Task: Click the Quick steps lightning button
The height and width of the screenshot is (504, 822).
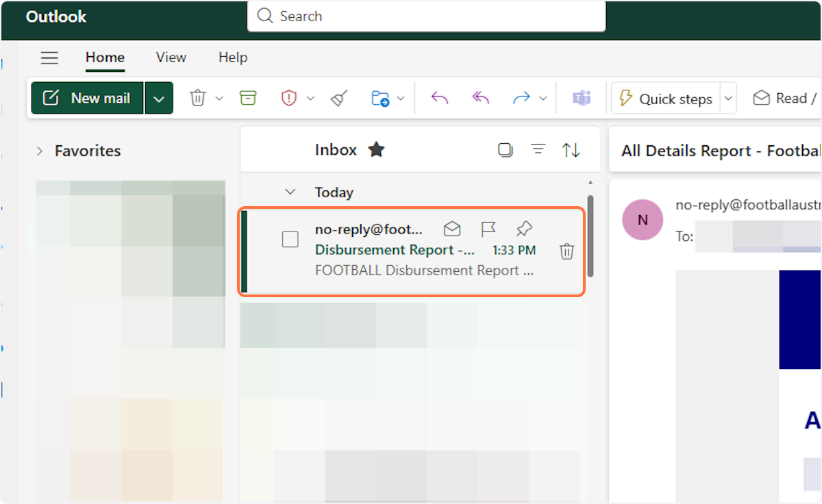Action: point(666,99)
